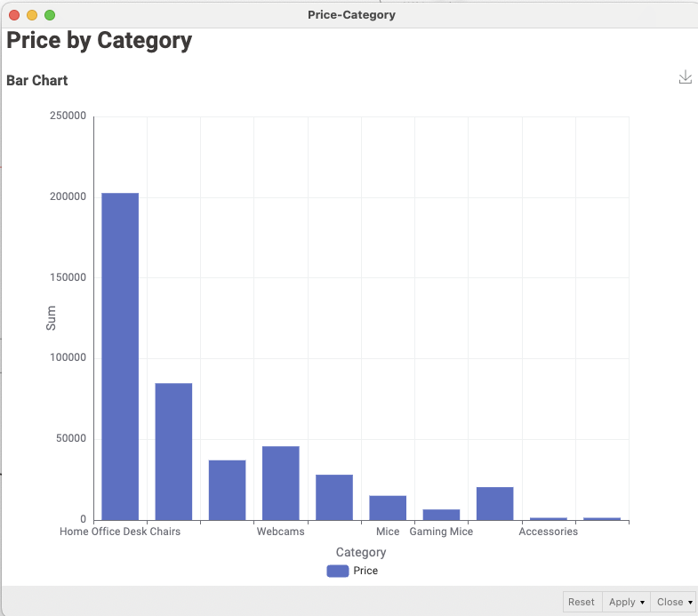Click the Sum y-axis title

[51, 317]
